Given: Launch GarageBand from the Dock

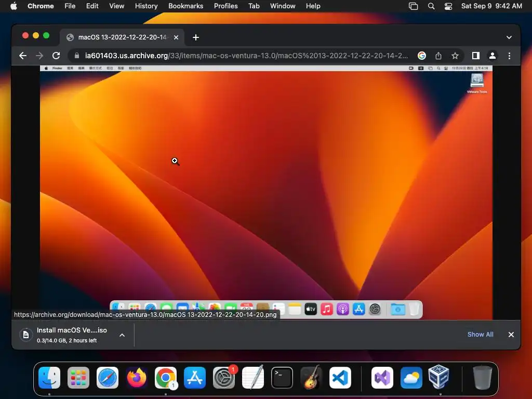Looking at the screenshot, I should pos(311,378).
